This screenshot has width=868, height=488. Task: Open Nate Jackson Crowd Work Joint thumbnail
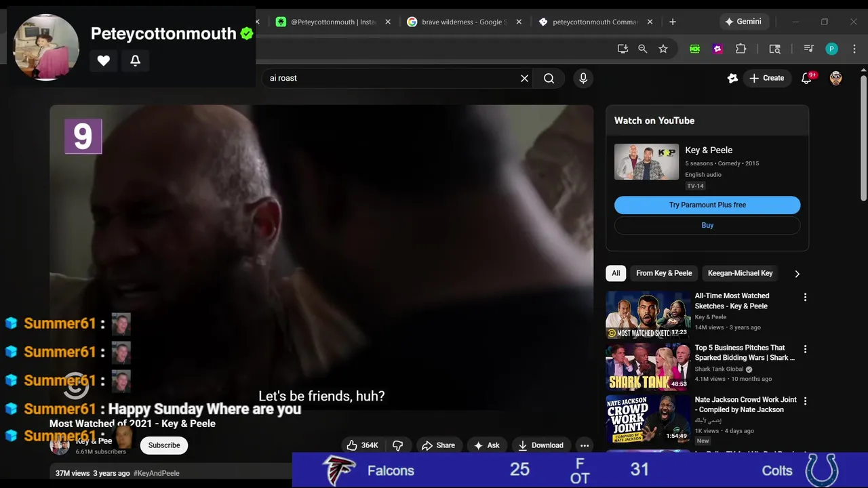click(648, 419)
